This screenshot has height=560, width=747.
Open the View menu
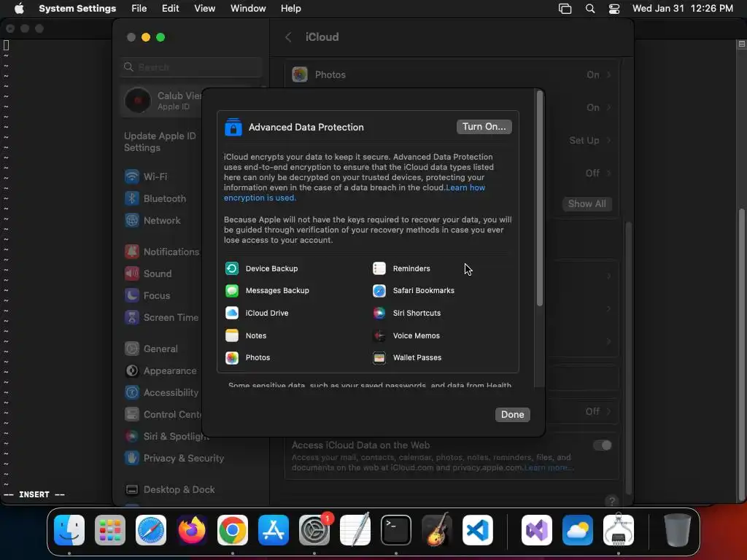pyautogui.click(x=204, y=9)
